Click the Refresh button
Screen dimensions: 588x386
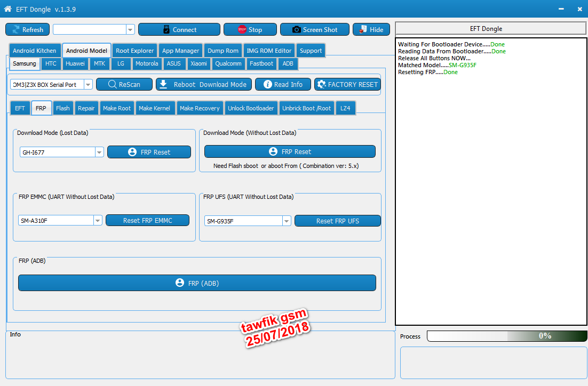(27, 30)
